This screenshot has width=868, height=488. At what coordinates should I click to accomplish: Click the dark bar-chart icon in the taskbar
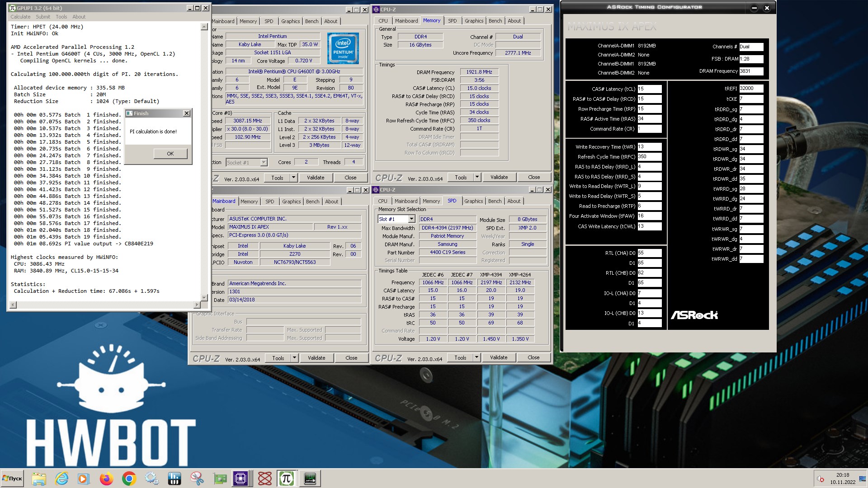point(174,479)
